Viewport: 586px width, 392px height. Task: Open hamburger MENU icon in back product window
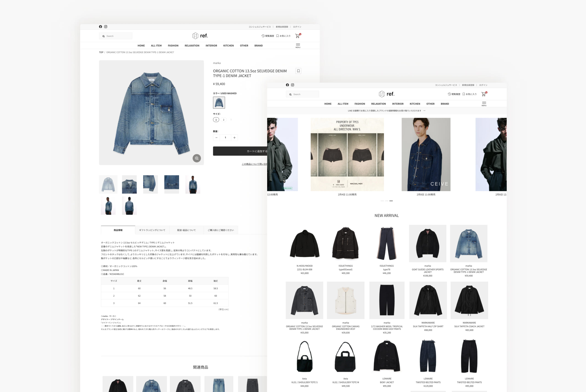[x=298, y=46]
